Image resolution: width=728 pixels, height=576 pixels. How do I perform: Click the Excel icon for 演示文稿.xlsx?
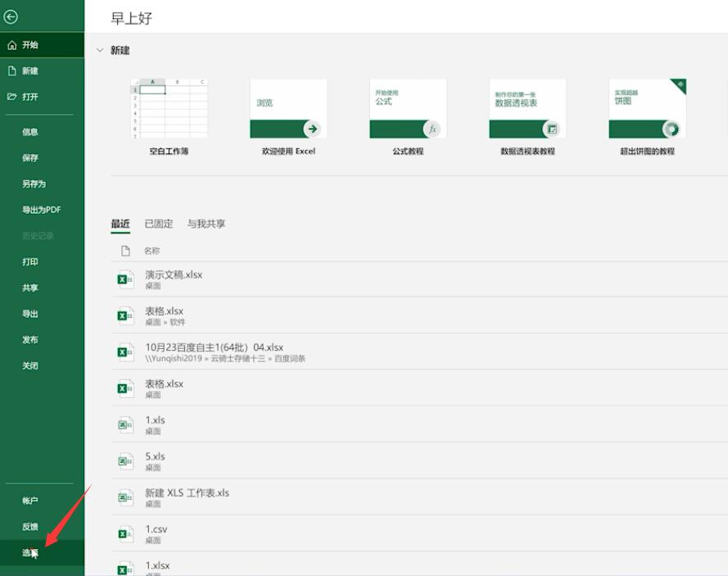pyautogui.click(x=125, y=279)
